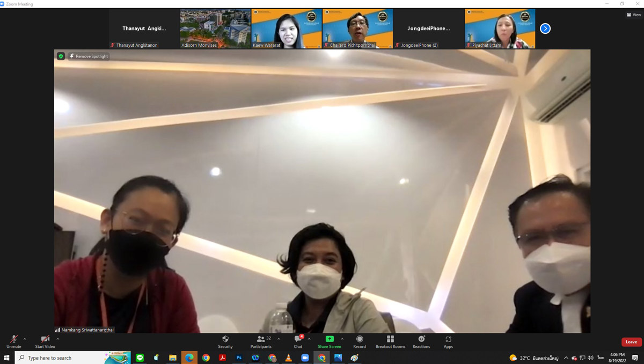Show next participants with the blue arrow
The image size is (644, 364).
545,28
